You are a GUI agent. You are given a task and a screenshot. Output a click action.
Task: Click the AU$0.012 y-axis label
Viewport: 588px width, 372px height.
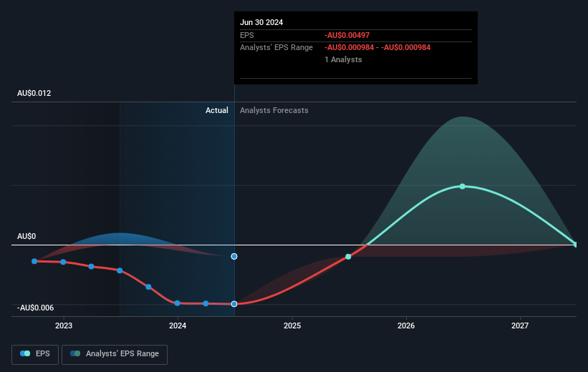click(x=34, y=93)
